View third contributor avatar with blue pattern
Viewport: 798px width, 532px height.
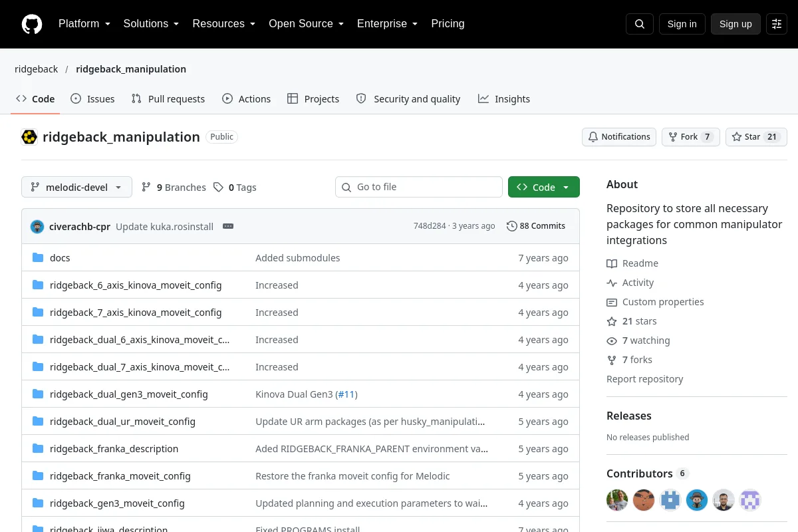tap(670, 500)
